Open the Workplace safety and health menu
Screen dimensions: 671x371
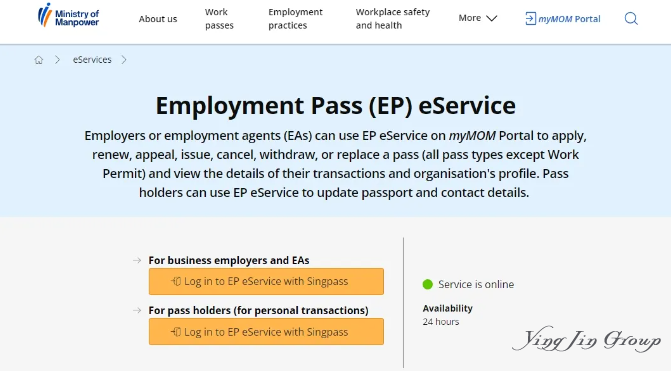point(392,18)
